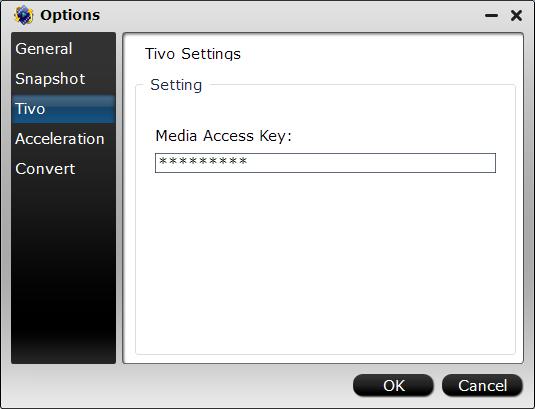535x409 pixels.
Task: Open the General settings tab
Action: 63,49
